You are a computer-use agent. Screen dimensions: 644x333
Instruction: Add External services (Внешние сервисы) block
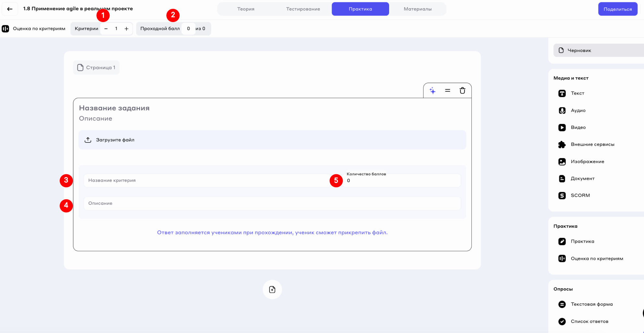click(592, 144)
